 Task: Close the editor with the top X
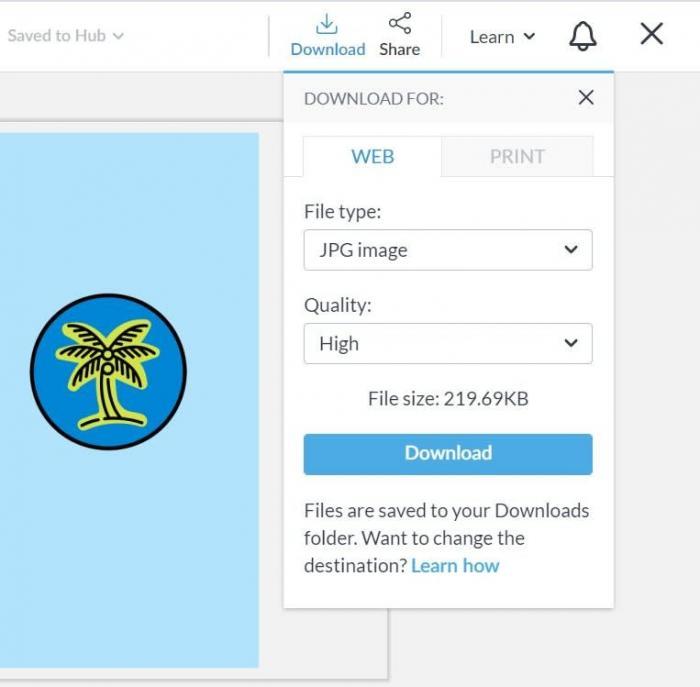(651, 34)
